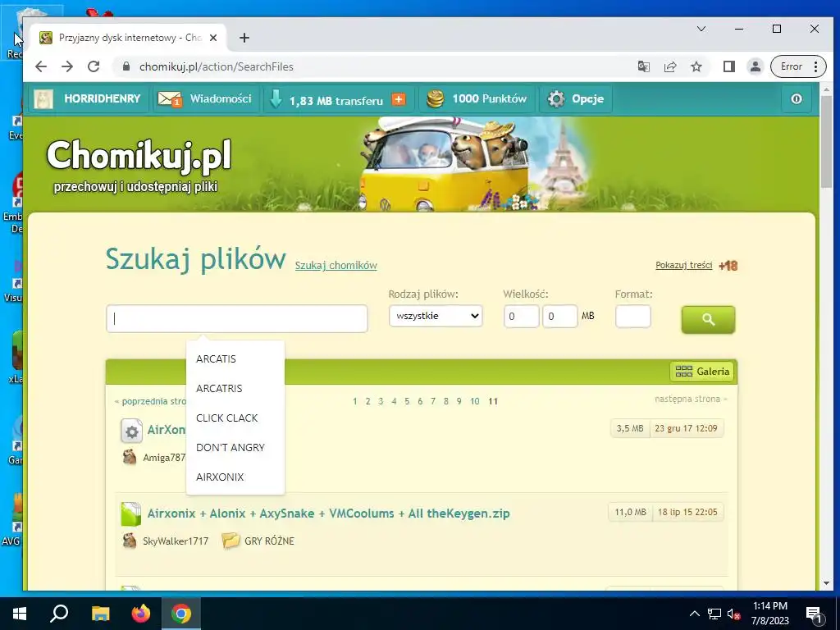Go to results page 3
This screenshot has width=840, height=630.
(x=381, y=401)
